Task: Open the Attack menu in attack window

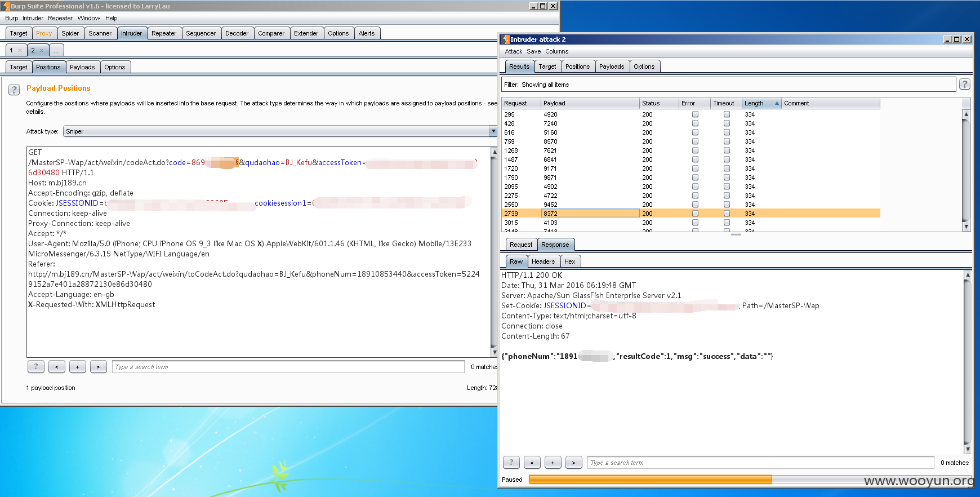Action: 513,51
